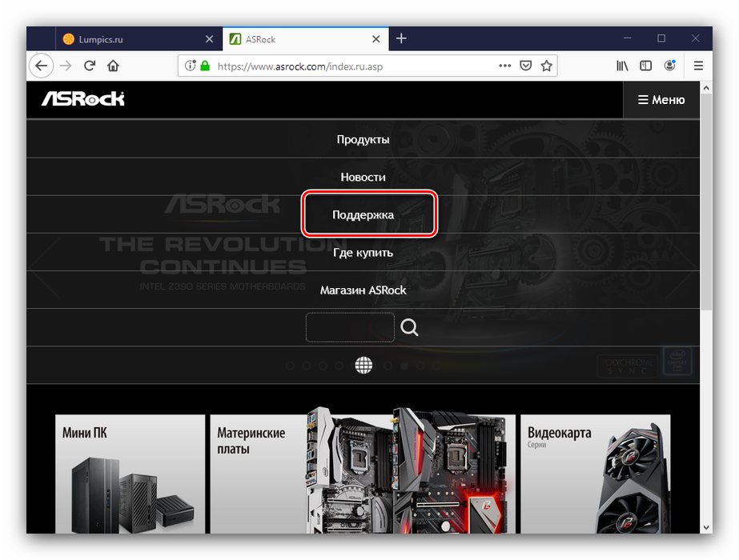The height and width of the screenshot is (560, 739).
Task: Maximize the Firefox window
Action: point(661,38)
